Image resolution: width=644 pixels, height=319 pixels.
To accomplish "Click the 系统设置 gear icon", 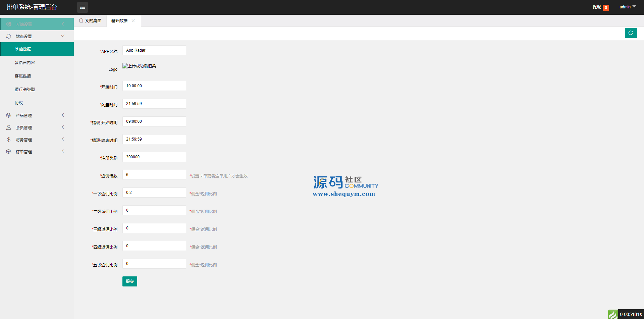I will coord(9,24).
